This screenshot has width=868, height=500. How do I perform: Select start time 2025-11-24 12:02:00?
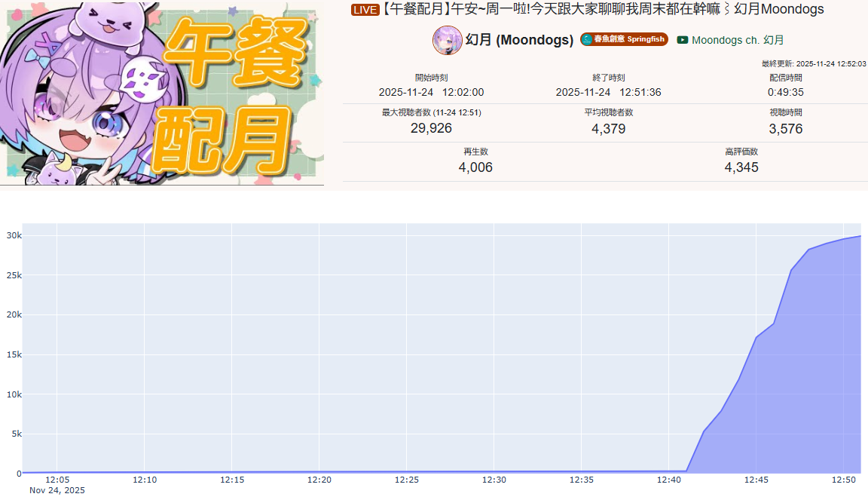[x=431, y=92]
